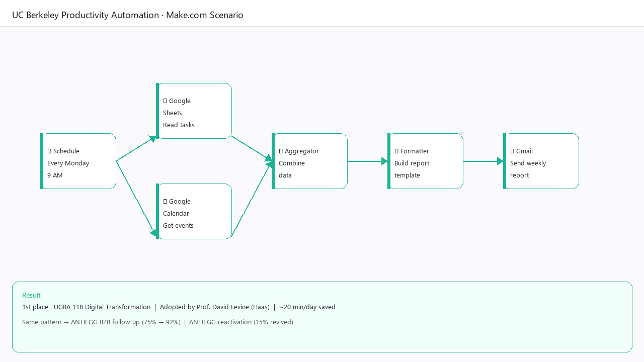Screen dimensions: 644x362
Task: Click the Schedule node icon
Action: coord(49,151)
